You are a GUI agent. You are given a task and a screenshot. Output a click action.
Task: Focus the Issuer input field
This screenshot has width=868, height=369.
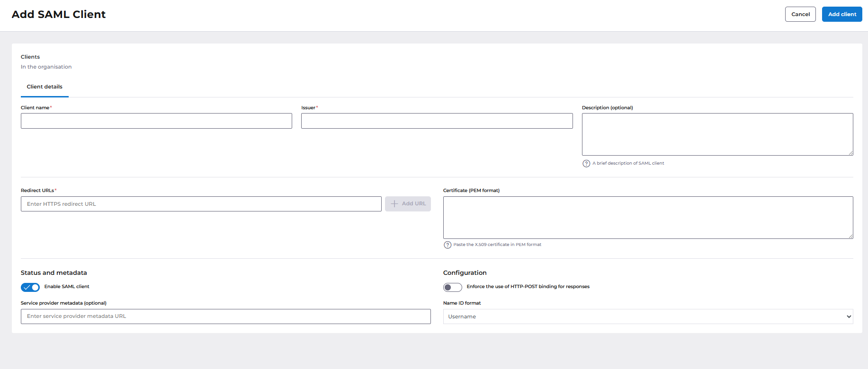(437, 121)
